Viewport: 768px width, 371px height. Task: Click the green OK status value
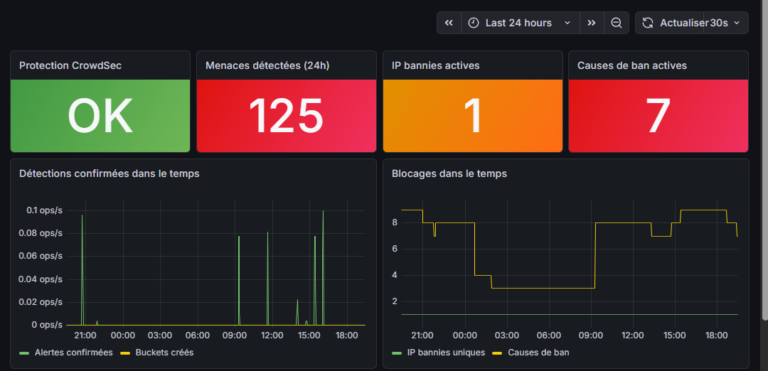[x=100, y=116]
